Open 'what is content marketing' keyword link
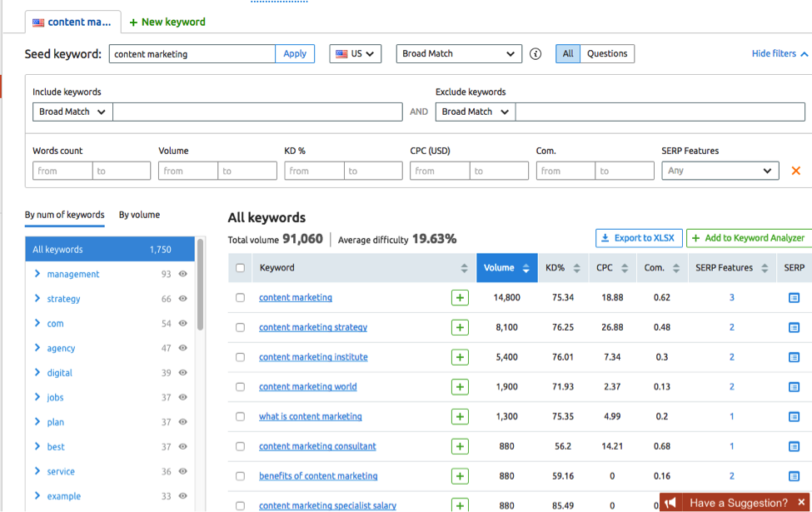 coord(310,416)
